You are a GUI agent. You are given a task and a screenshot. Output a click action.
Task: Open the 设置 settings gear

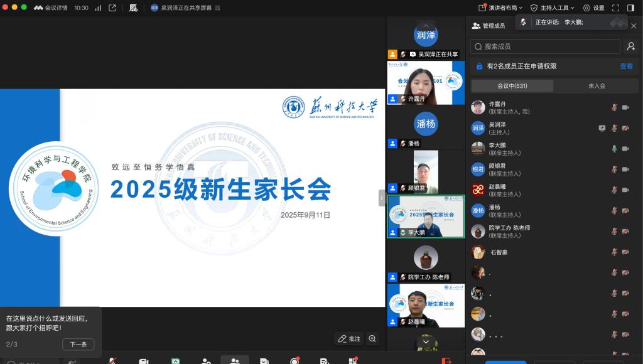click(593, 8)
